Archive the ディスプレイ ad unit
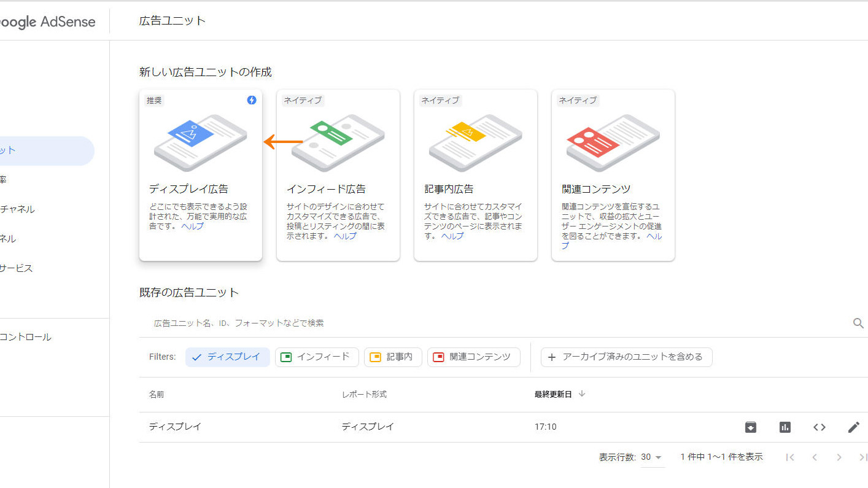Image resolution: width=868 pixels, height=488 pixels. (x=751, y=427)
